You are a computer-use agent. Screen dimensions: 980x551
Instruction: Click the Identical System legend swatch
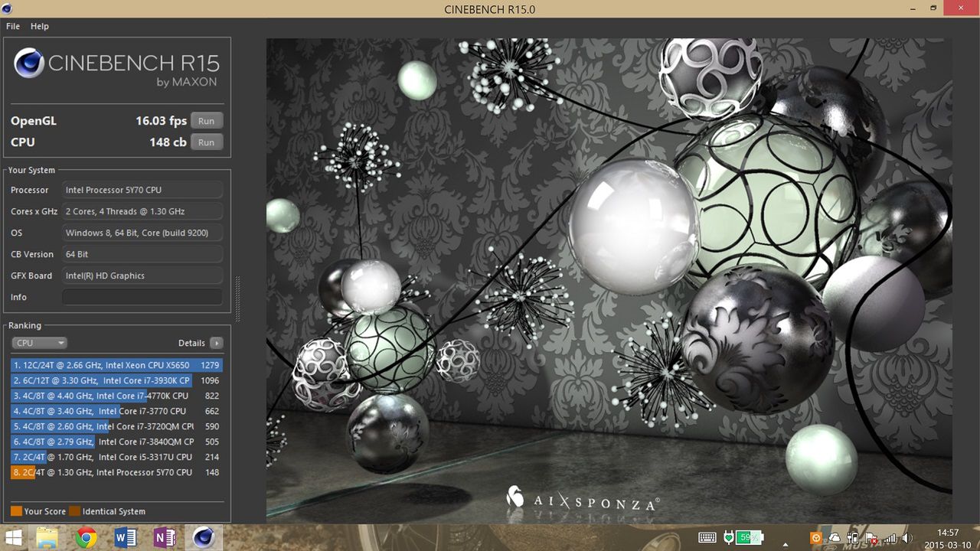coord(74,511)
